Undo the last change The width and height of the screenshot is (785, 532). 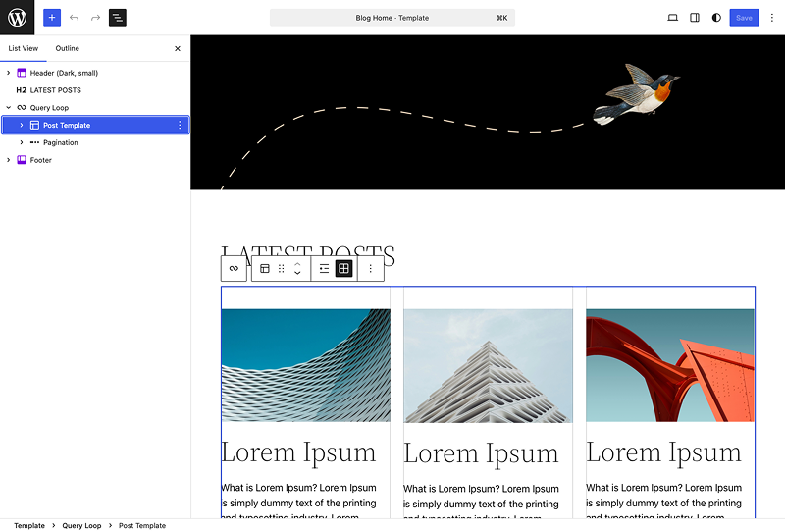tap(75, 18)
